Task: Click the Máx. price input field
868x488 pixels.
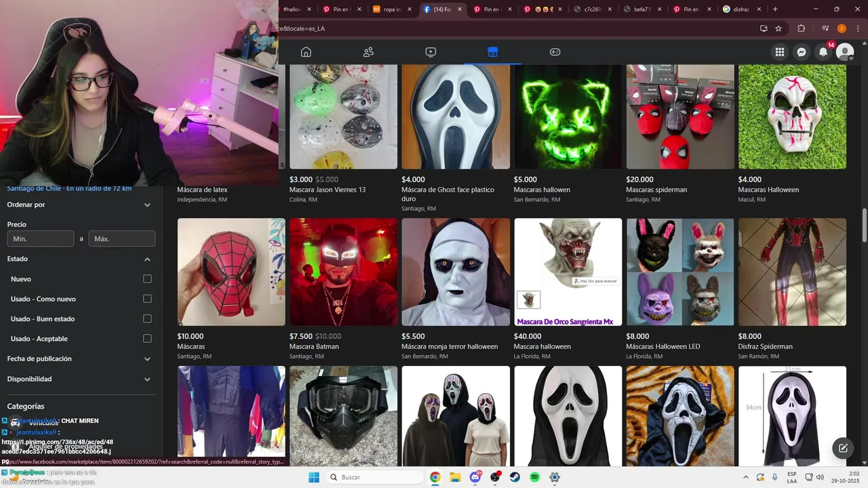Action: coord(122,239)
